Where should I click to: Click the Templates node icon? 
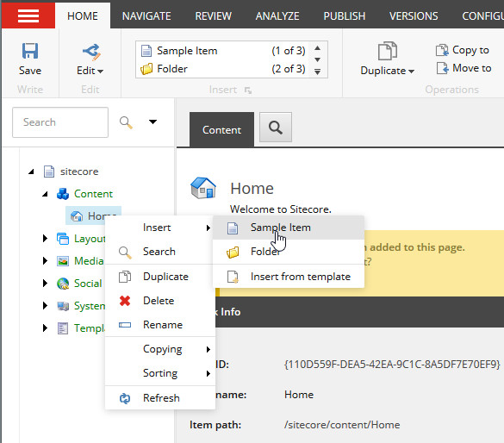point(63,328)
